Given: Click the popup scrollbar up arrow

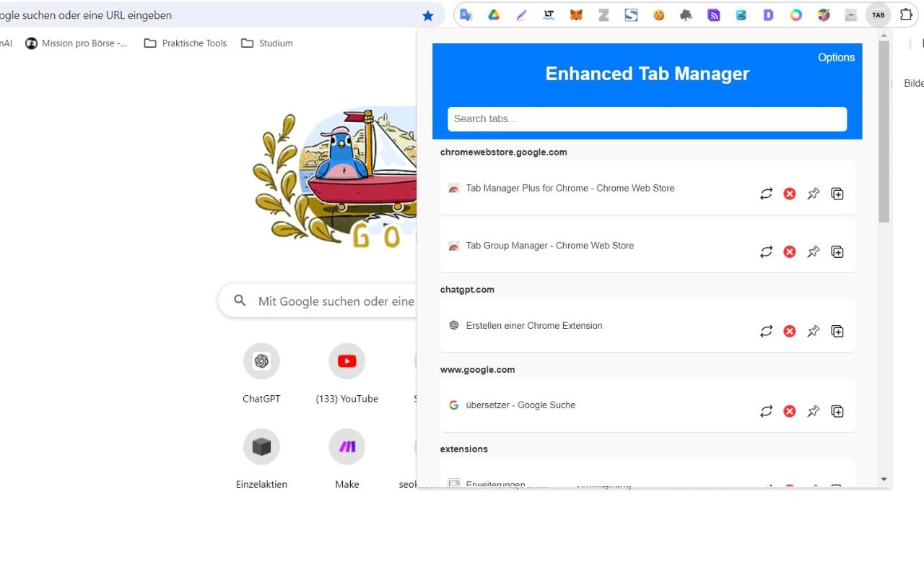Looking at the screenshot, I should [x=884, y=35].
